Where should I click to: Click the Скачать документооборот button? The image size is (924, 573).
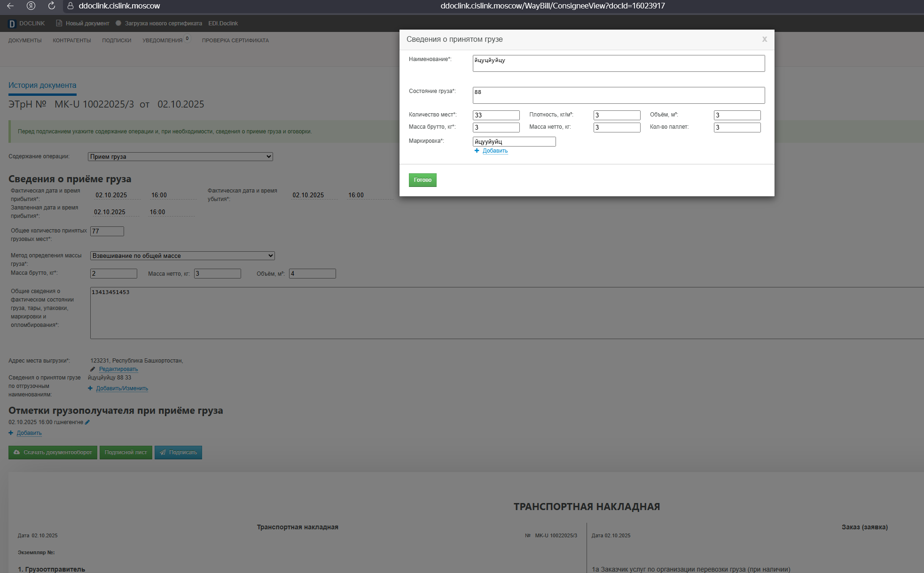click(x=53, y=453)
